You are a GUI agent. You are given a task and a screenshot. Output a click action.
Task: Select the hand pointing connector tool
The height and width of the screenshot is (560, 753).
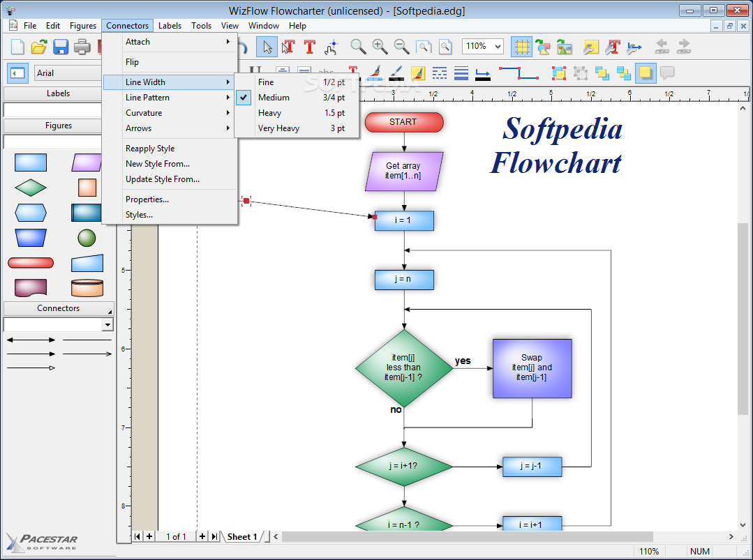331,47
